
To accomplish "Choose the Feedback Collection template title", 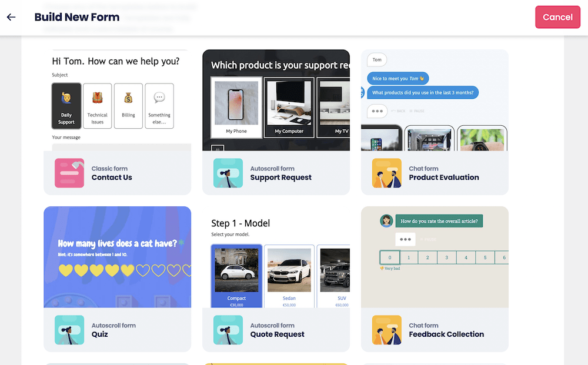I will [446, 334].
